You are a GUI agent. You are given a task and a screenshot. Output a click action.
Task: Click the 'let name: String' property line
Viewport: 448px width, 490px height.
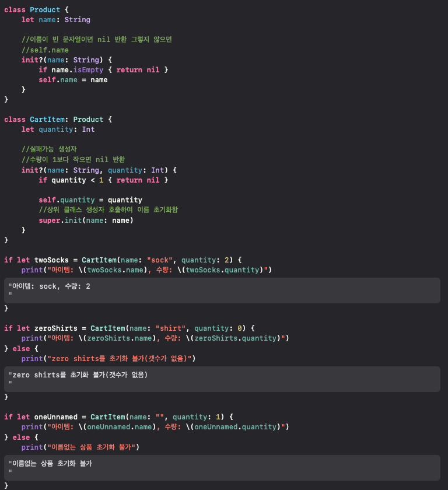point(55,20)
